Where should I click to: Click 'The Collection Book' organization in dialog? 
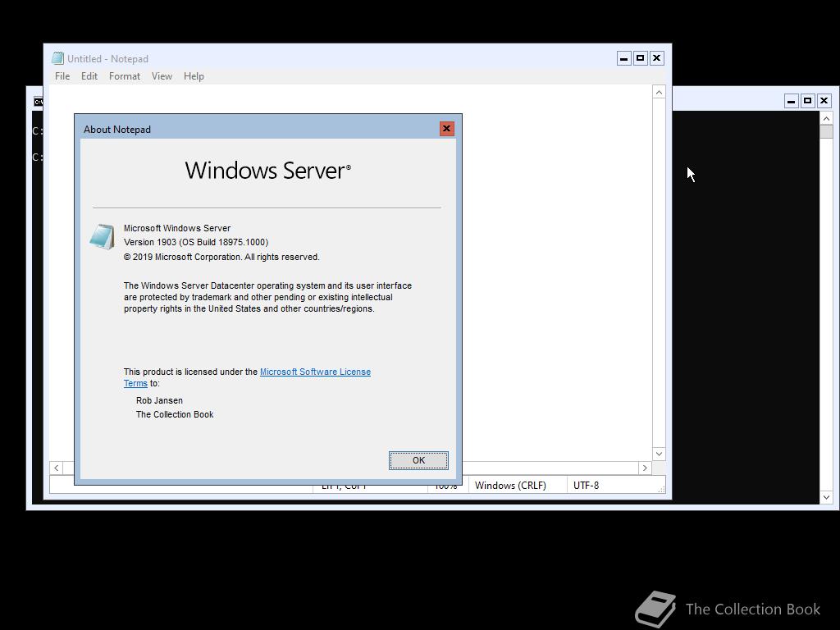click(x=175, y=414)
